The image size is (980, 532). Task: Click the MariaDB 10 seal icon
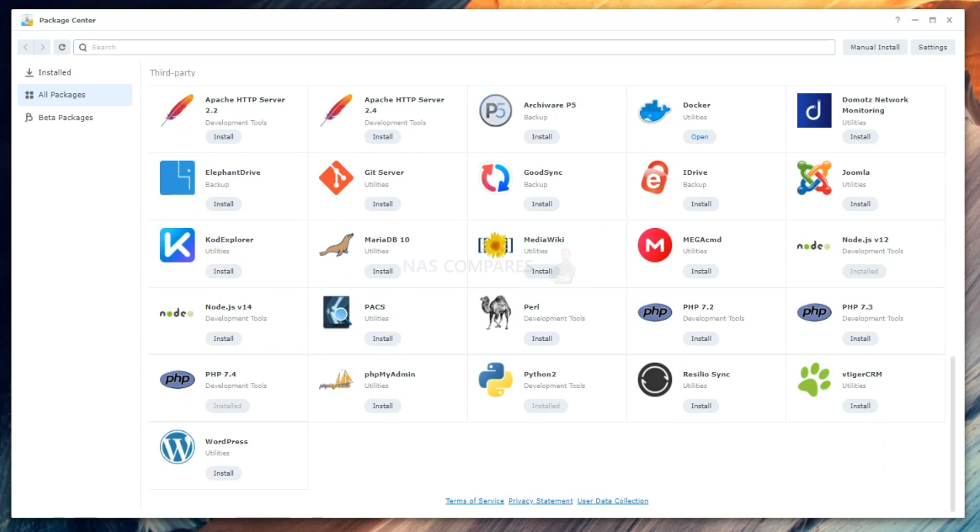click(336, 246)
